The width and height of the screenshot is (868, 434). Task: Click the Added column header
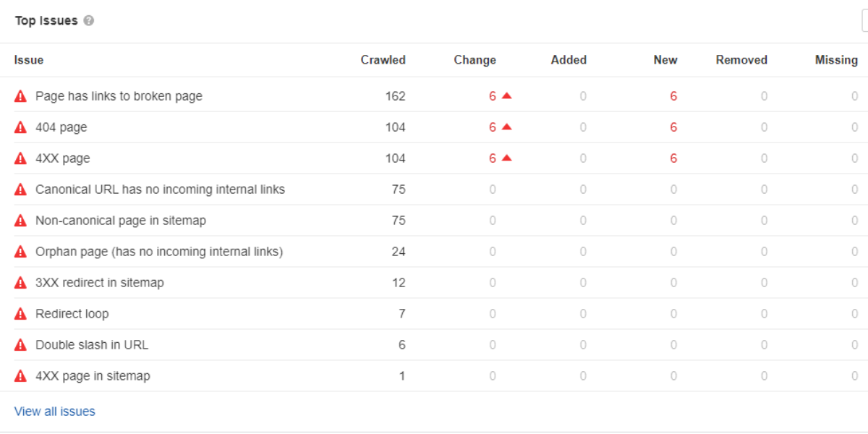(x=569, y=60)
